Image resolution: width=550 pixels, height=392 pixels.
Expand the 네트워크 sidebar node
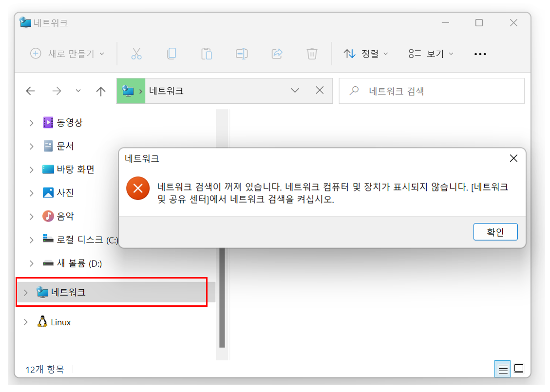[x=26, y=293]
